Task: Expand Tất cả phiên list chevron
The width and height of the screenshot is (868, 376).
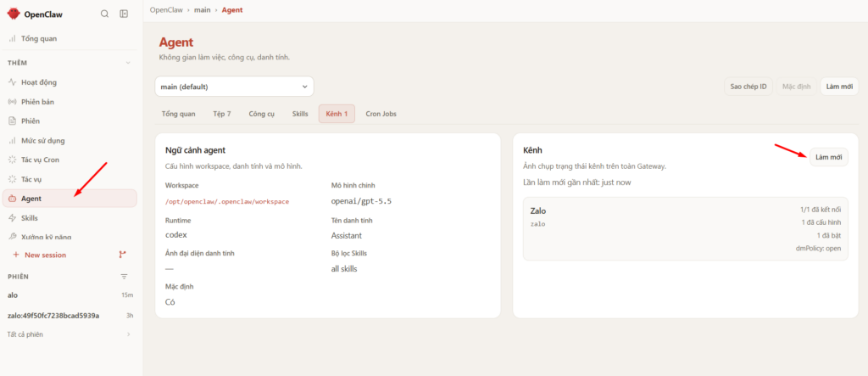Action: 129,334
